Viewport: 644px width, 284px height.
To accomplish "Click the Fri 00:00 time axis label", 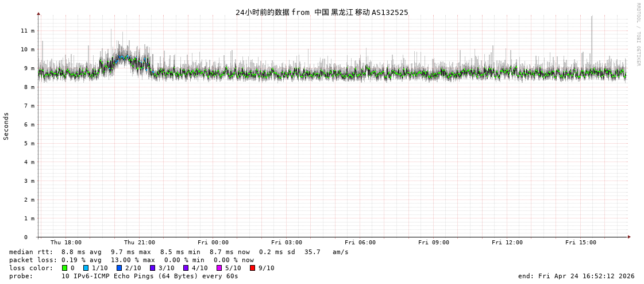I will 213,243.
